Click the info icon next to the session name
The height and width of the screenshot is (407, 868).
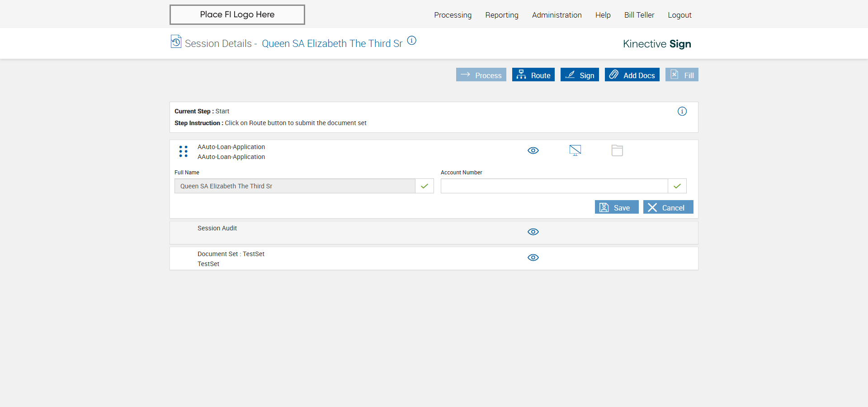tap(411, 41)
